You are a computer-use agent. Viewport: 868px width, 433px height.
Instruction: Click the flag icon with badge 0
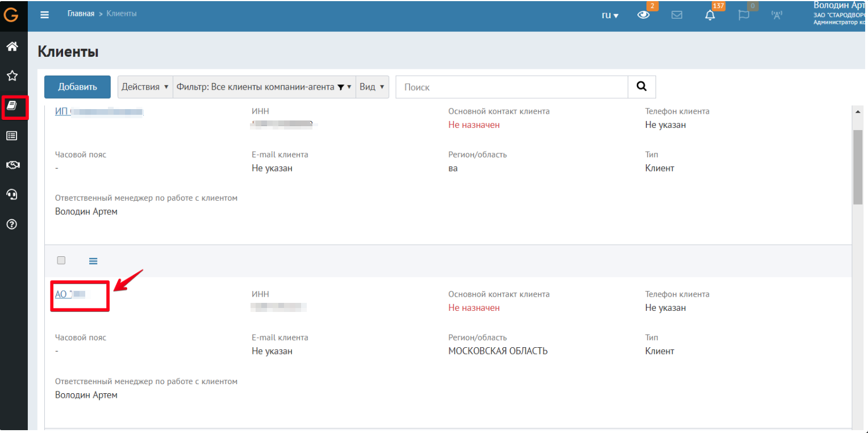tap(744, 15)
